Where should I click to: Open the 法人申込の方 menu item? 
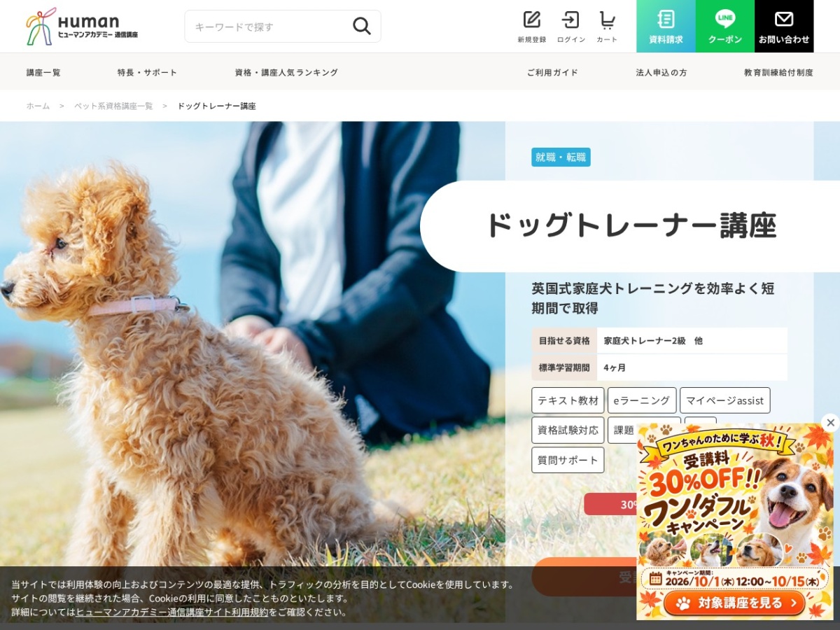pos(661,72)
